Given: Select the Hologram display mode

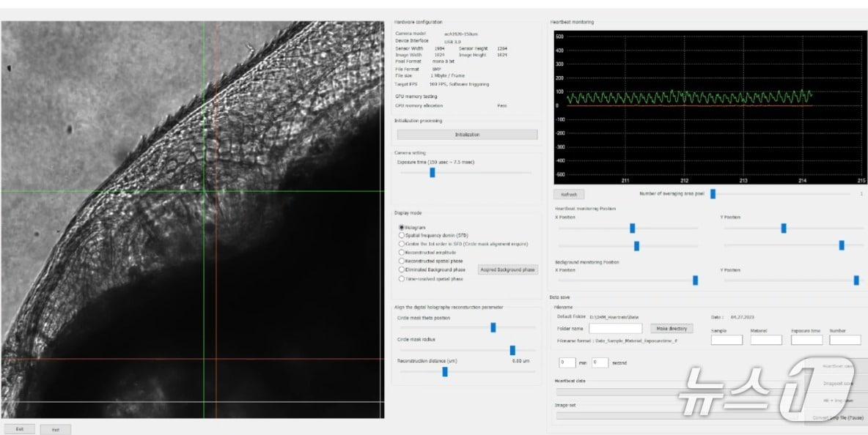Looking at the screenshot, I should coord(401,228).
